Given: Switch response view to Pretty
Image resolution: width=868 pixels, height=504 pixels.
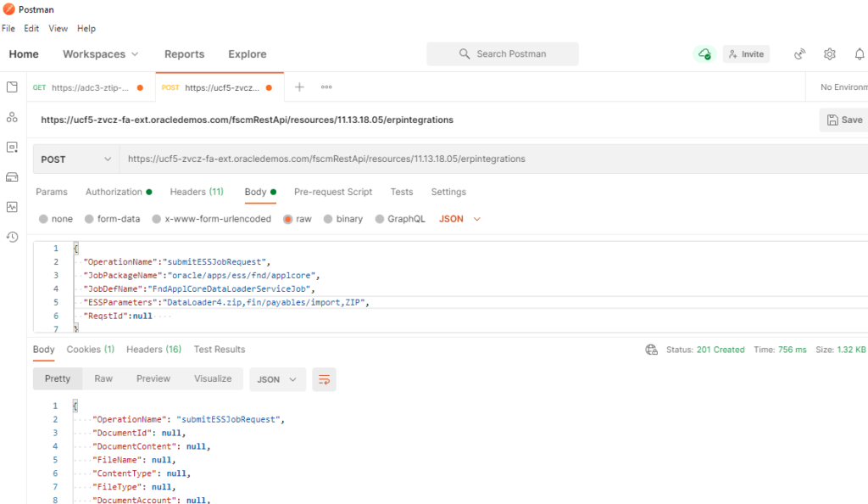Looking at the screenshot, I should 58,378.
